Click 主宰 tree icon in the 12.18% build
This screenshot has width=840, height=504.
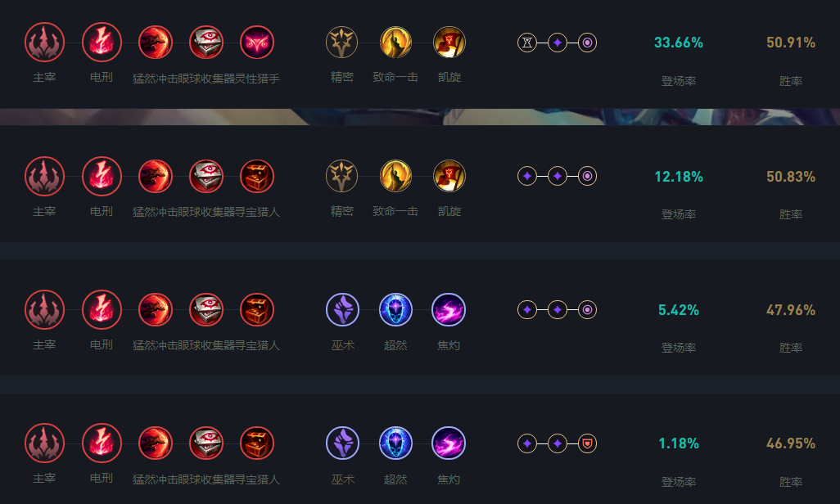(x=44, y=176)
